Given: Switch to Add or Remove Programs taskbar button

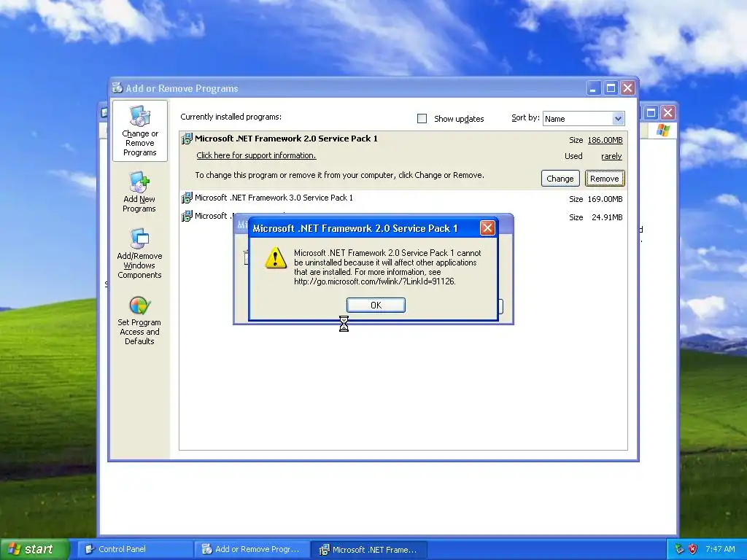Looking at the screenshot, I should click(252, 549).
